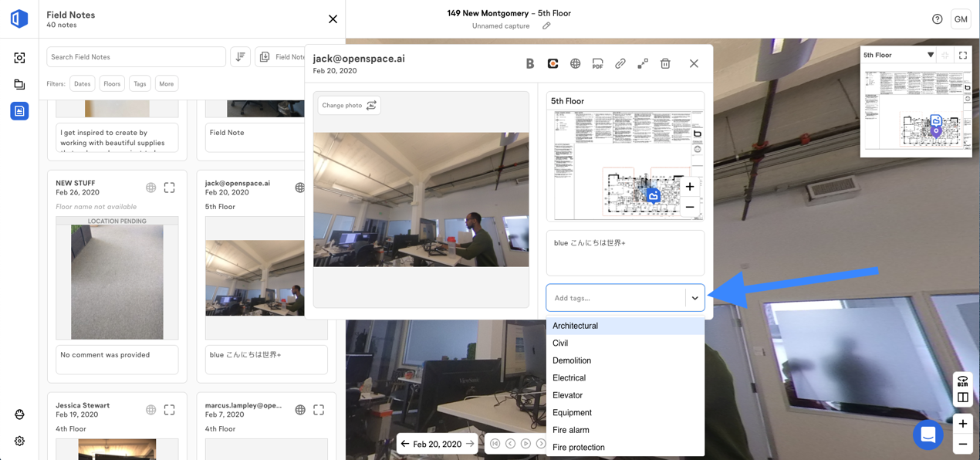Close the jack@openspace.ai note dialog
This screenshot has height=460, width=980.
click(x=694, y=64)
